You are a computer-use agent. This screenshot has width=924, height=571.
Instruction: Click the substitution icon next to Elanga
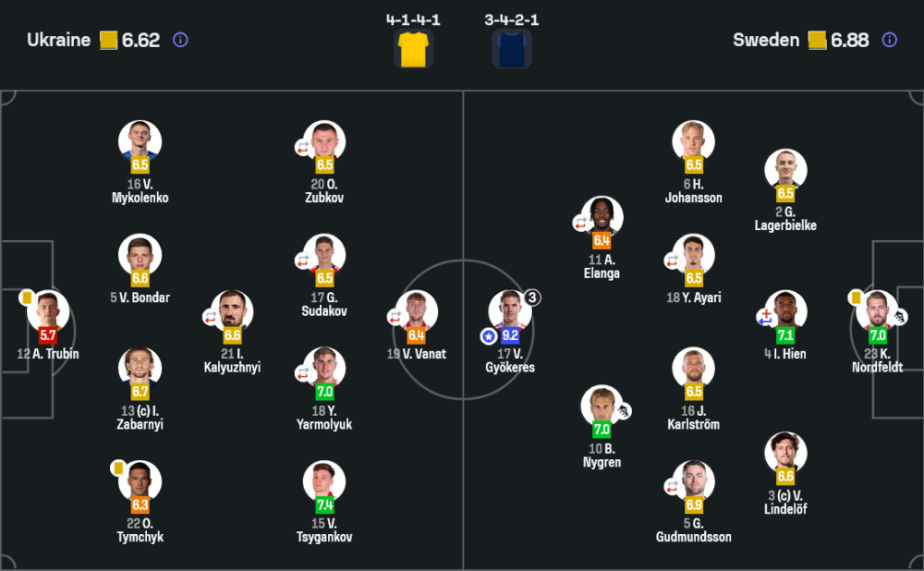tap(580, 223)
